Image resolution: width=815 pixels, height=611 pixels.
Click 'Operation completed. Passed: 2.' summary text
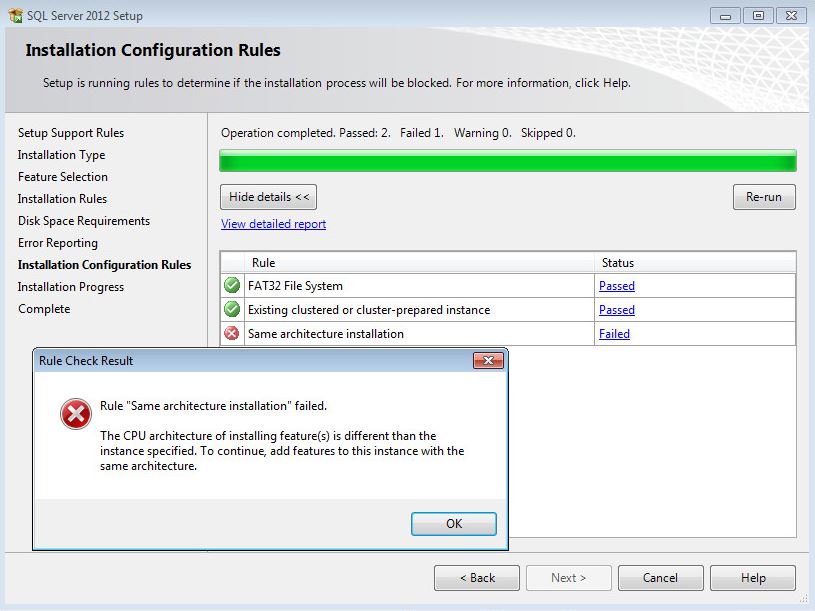pos(306,133)
